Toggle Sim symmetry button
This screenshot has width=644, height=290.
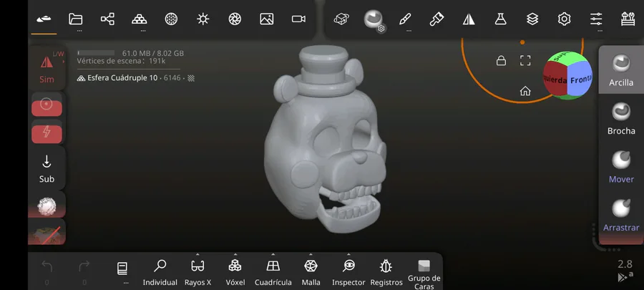[x=47, y=68]
